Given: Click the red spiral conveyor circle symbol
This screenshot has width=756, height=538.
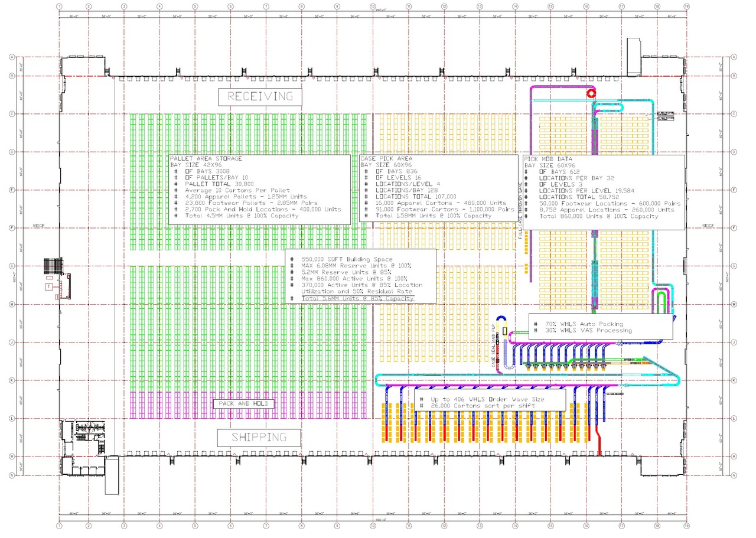Looking at the screenshot, I should click(x=590, y=93).
